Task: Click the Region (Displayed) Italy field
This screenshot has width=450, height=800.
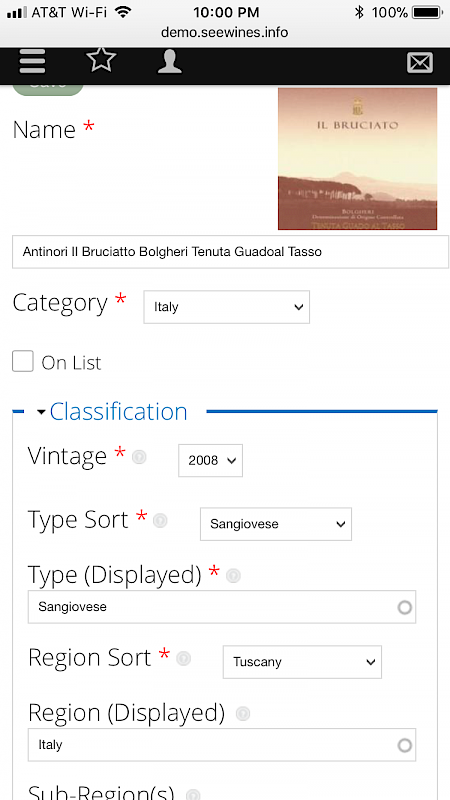Action: coord(222,745)
